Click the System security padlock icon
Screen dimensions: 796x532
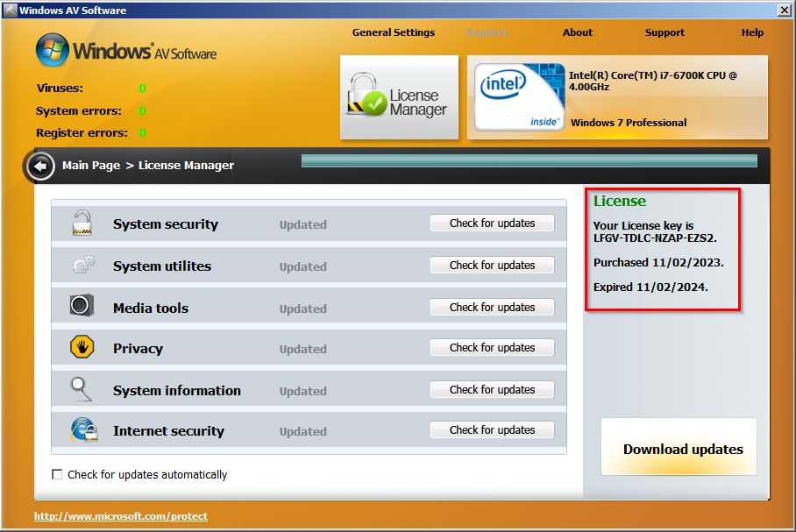coord(82,223)
